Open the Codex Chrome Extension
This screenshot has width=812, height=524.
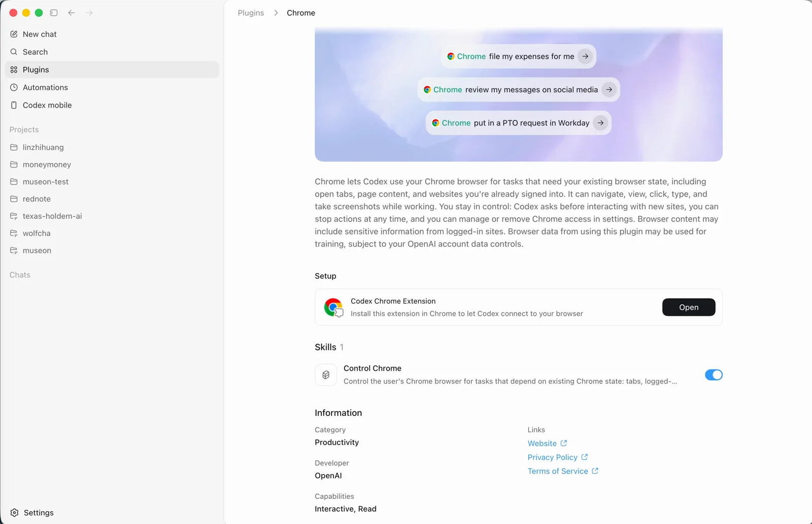coord(689,307)
